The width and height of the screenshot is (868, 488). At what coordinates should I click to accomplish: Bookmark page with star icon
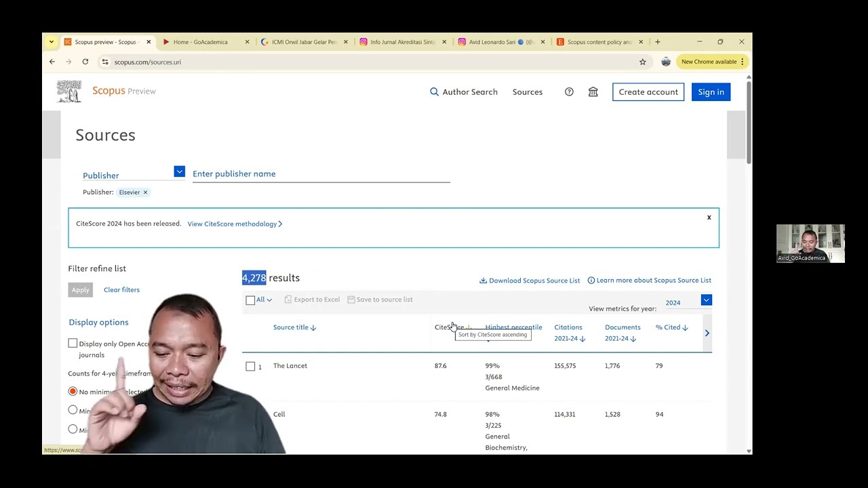(643, 62)
